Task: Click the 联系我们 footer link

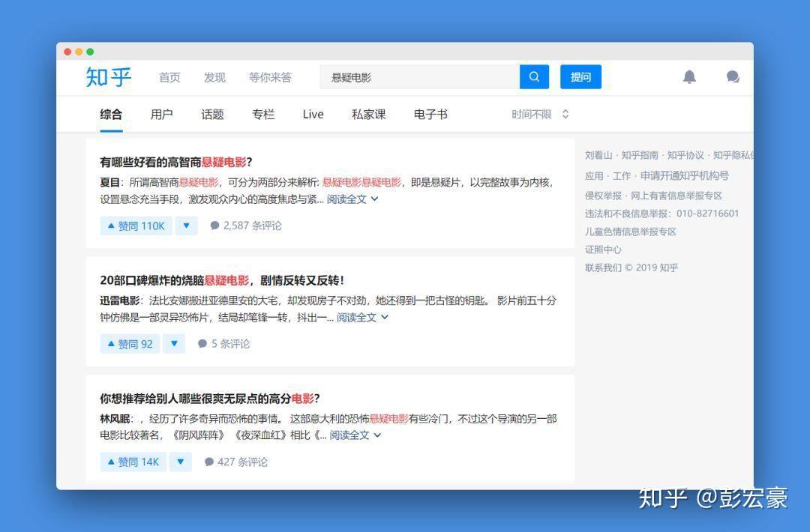Action: point(603,267)
